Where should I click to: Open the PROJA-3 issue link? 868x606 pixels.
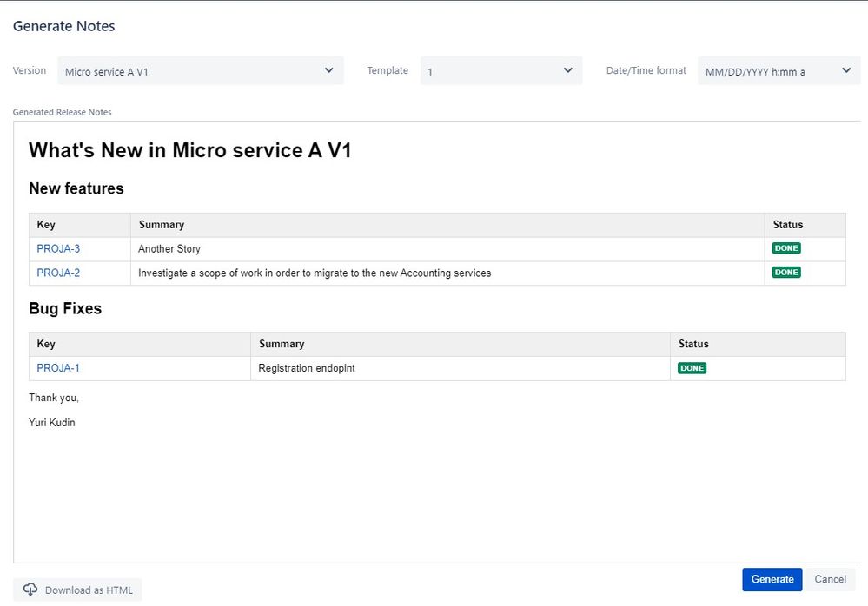click(58, 249)
